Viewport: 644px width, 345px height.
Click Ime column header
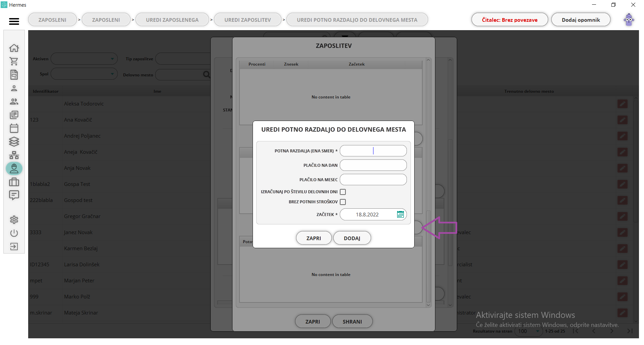pyautogui.click(x=157, y=91)
